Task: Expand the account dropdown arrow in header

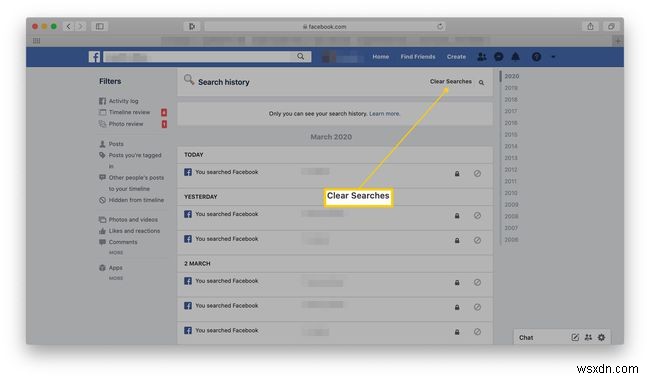Action: [x=553, y=57]
